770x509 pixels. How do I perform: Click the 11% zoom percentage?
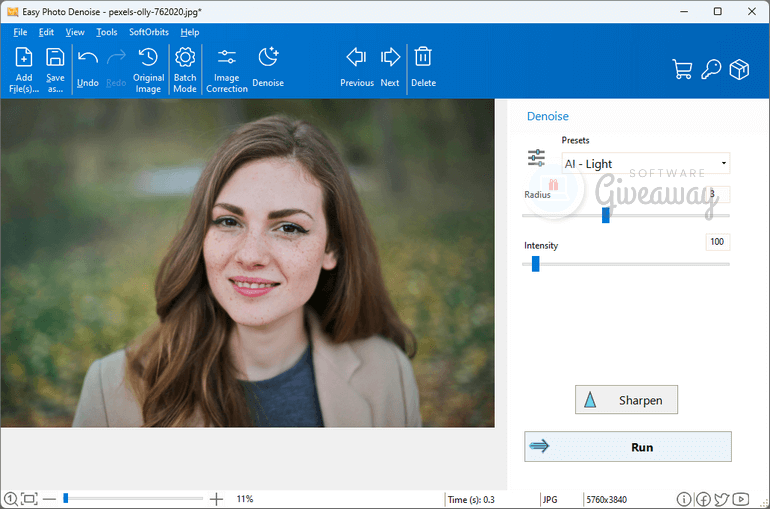point(245,499)
